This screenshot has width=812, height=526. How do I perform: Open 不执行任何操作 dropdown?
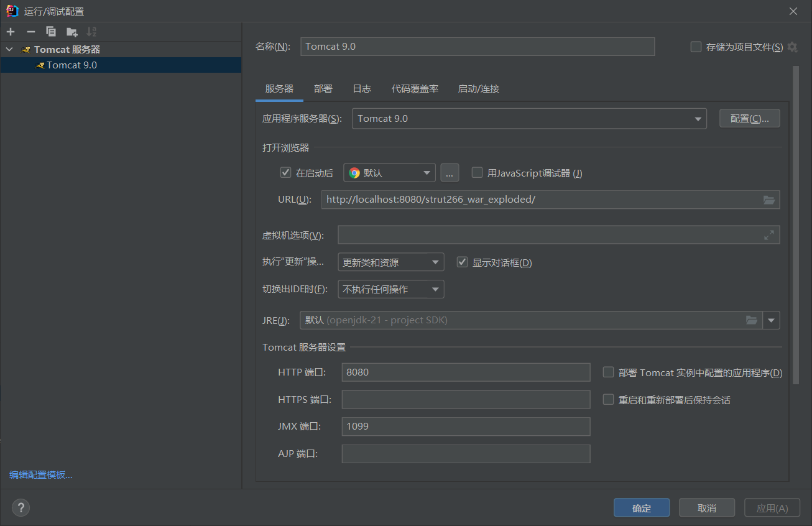(x=390, y=289)
